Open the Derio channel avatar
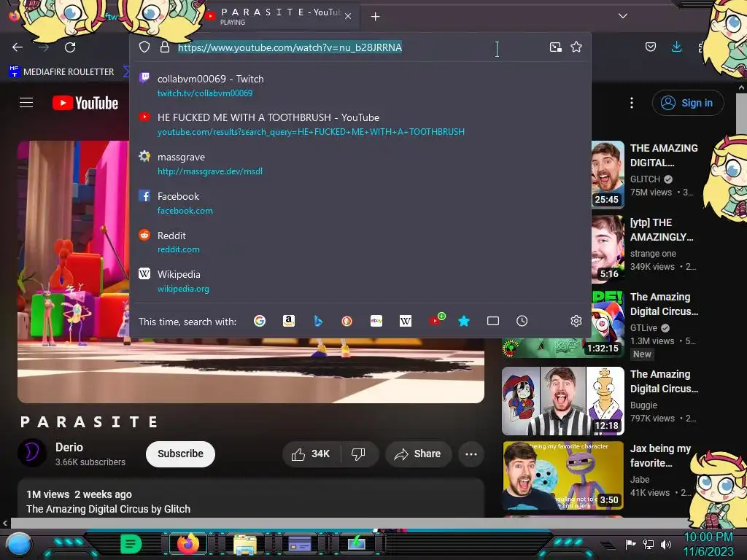 [32, 452]
